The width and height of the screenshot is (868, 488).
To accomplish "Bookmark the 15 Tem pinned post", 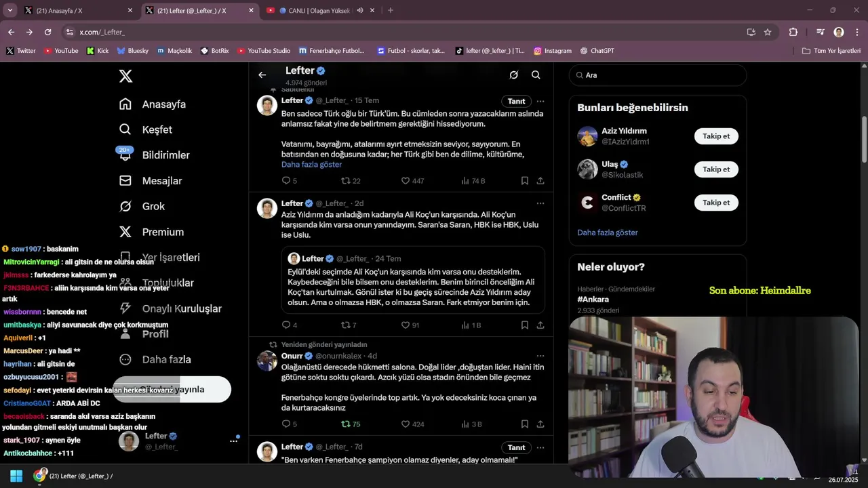I will pyautogui.click(x=525, y=181).
